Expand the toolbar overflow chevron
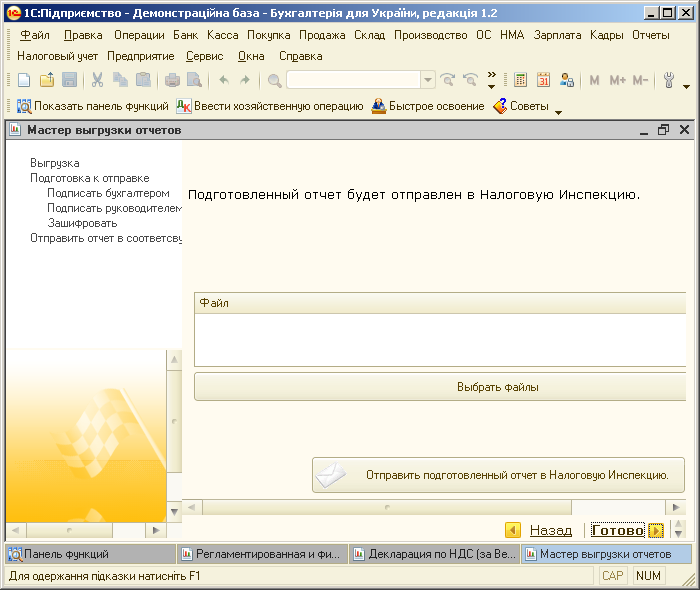700x590 pixels. click(x=492, y=80)
